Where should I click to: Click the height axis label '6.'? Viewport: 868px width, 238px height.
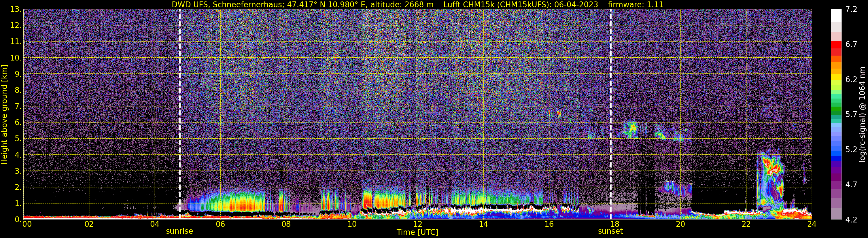point(18,123)
